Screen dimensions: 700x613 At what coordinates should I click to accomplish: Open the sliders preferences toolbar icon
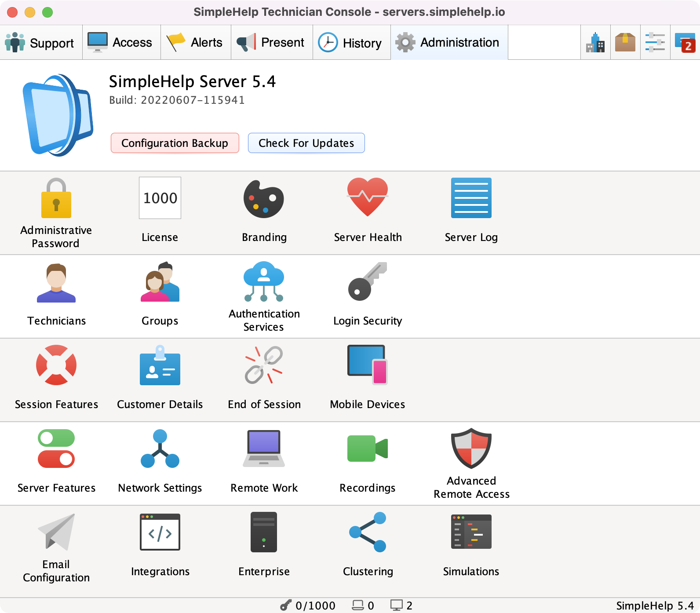tap(655, 43)
